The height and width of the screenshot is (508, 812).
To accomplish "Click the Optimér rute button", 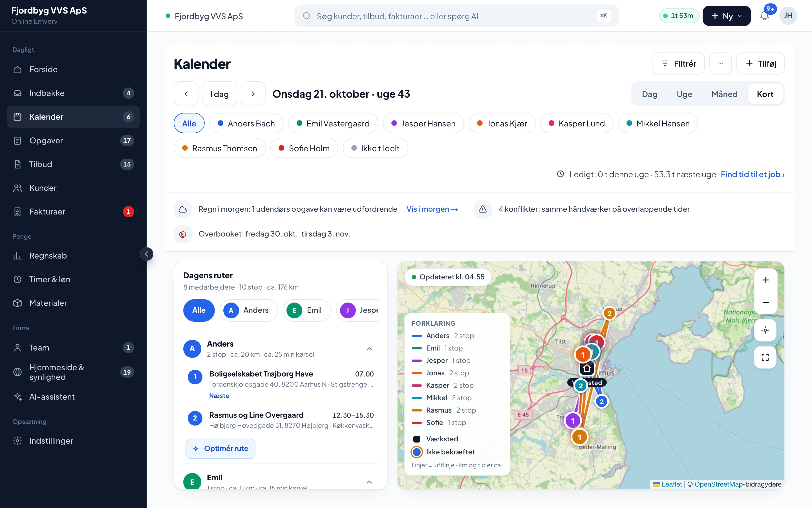I will tap(220, 448).
